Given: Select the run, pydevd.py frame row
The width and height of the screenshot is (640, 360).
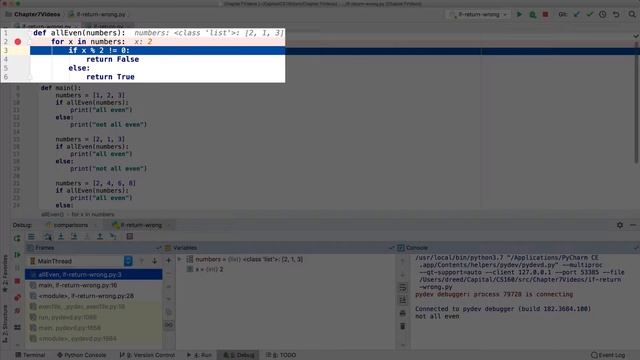Looking at the screenshot, I should click(x=93, y=317).
